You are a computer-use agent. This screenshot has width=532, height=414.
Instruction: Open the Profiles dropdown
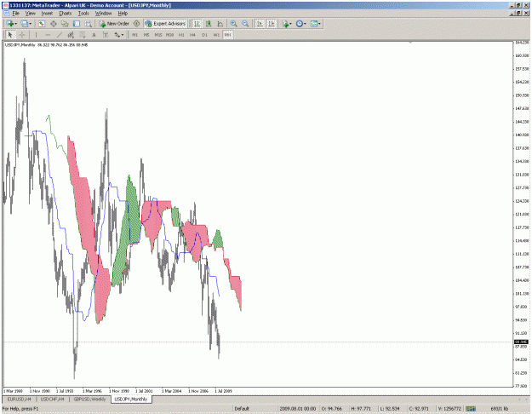click(x=26, y=24)
